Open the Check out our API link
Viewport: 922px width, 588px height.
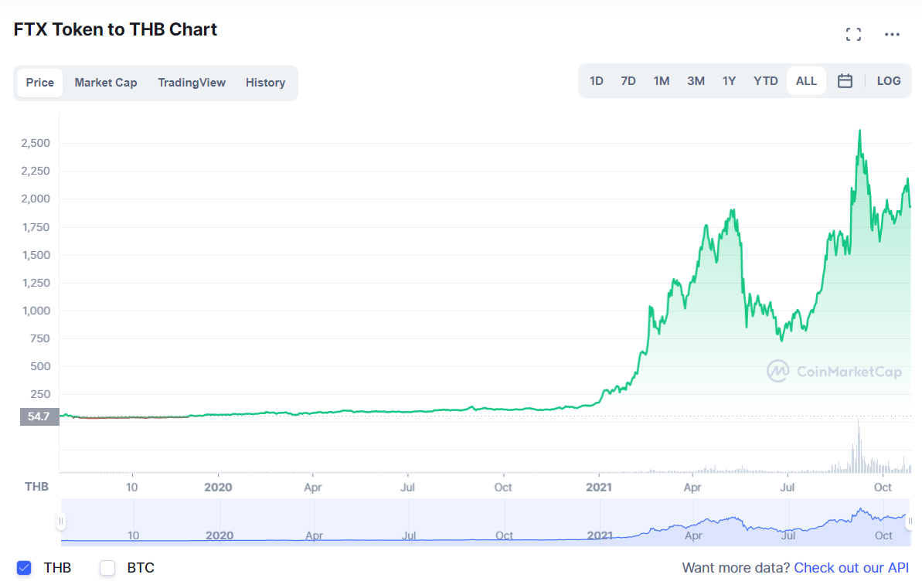pyautogui.click(x=851, y=568)
